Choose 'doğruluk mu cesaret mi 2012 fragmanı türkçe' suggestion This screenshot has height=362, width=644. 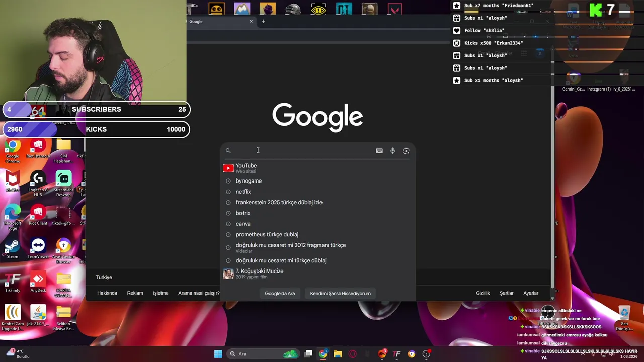(317, 247)
